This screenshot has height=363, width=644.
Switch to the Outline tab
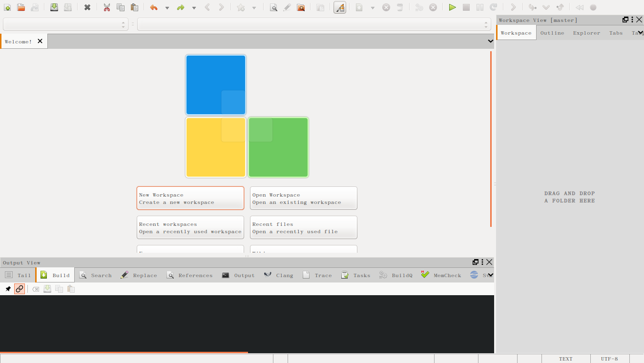[552, 33]
